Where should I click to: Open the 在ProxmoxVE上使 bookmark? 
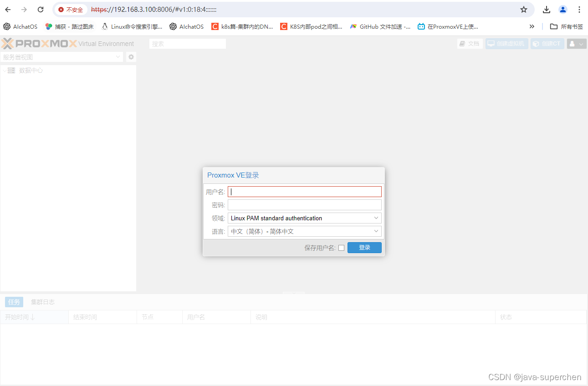448,26
